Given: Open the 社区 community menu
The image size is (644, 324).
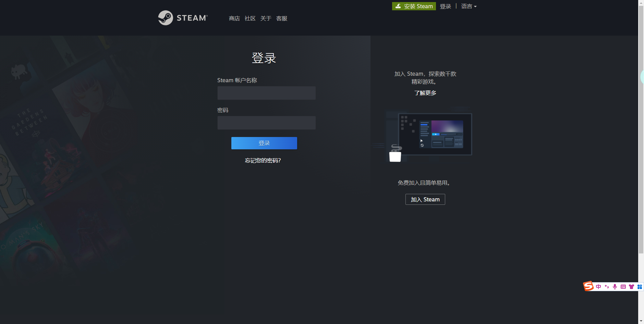Looking at the screenshot, I should click(250, 18).
